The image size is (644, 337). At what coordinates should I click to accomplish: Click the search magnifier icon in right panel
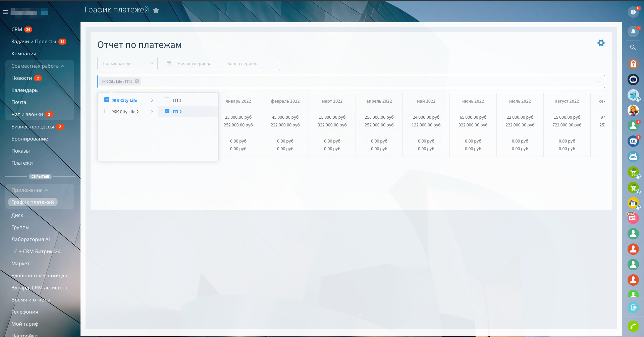click(633, 48)
